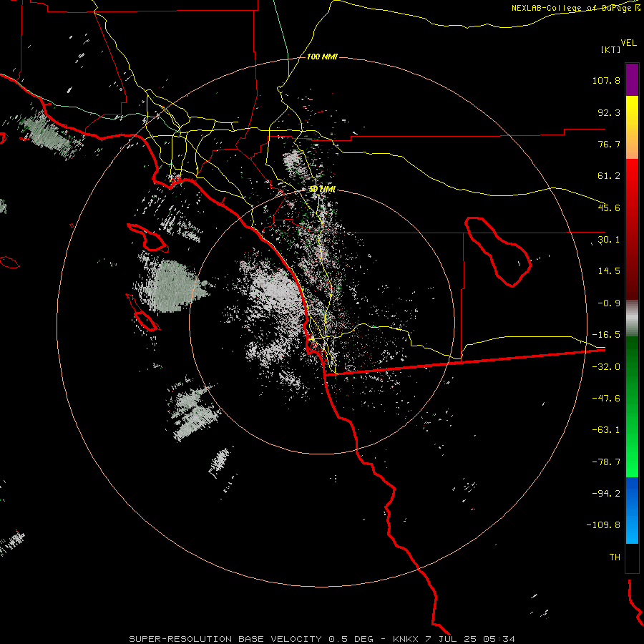The image size is (644, 644).
Task: Pick the blue segment of the color bar
Action: (x=632, y=510)
